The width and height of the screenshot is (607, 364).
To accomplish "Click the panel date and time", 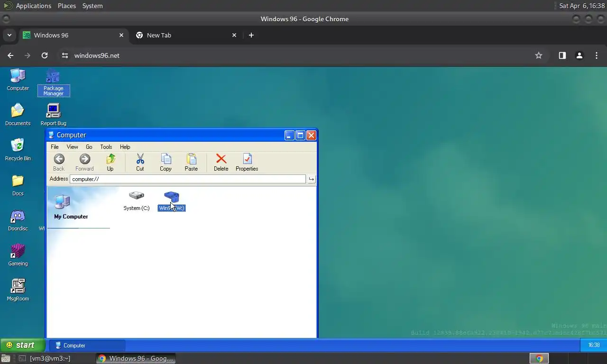I will coord(581,6).
